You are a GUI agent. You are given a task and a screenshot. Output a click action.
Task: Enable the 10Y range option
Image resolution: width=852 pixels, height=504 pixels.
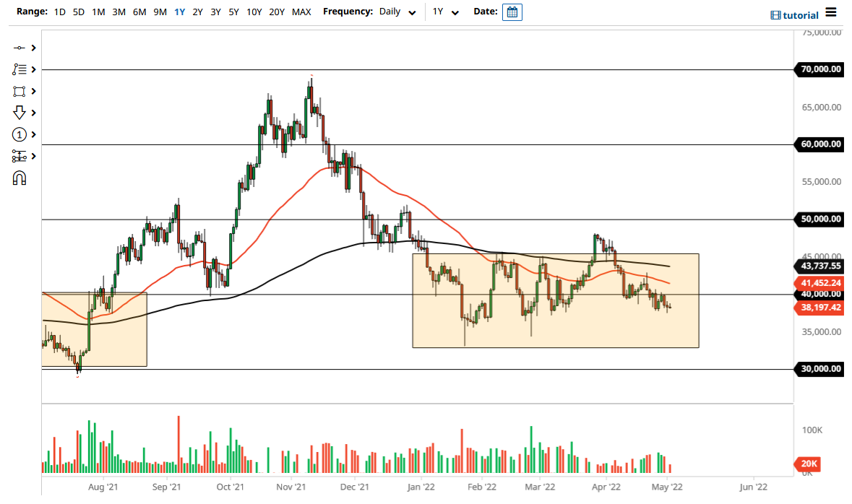click(254, 12)
